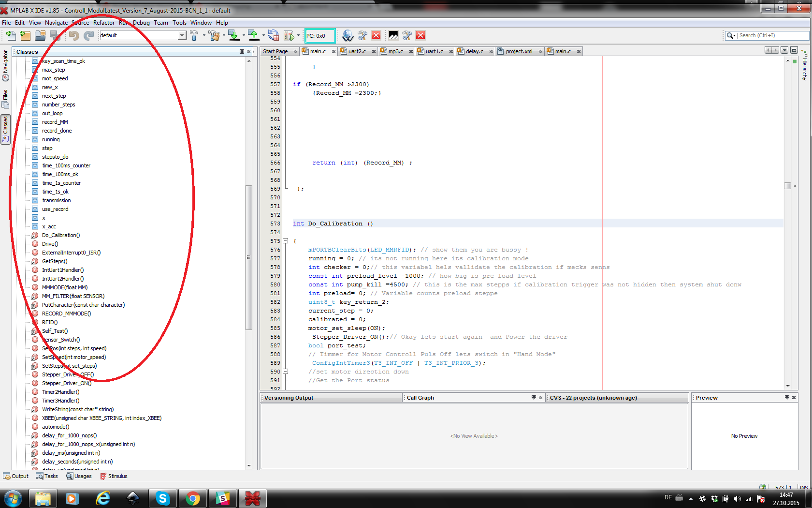Click the second wrench tools icon
Viewport: 812px width, 508px height.
pyautogui.click(x=407, y=35)
